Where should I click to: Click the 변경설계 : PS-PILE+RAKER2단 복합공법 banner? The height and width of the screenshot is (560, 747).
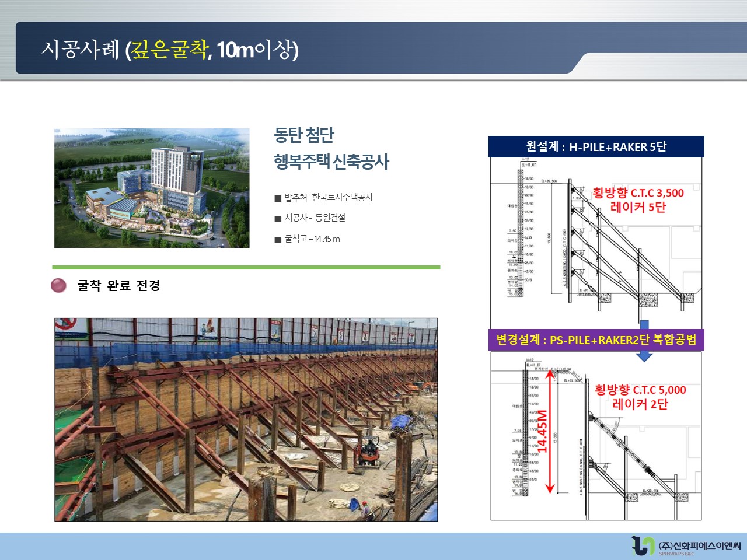click(x=596, y=339)
